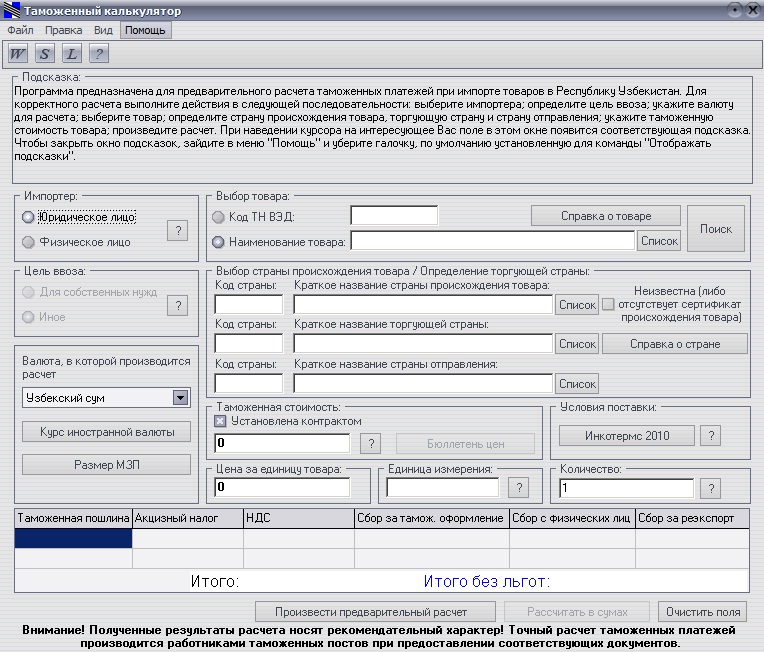This screenshot has width=764, height=652.
Task: Click the help button next to Количество field
Action: tap(709, 488)
